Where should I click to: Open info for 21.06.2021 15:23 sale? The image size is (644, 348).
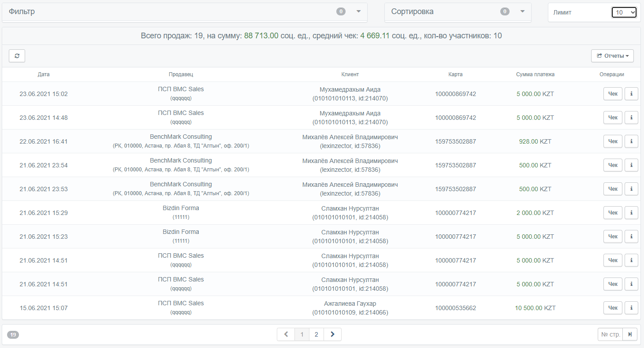click(x=631, y=237)
